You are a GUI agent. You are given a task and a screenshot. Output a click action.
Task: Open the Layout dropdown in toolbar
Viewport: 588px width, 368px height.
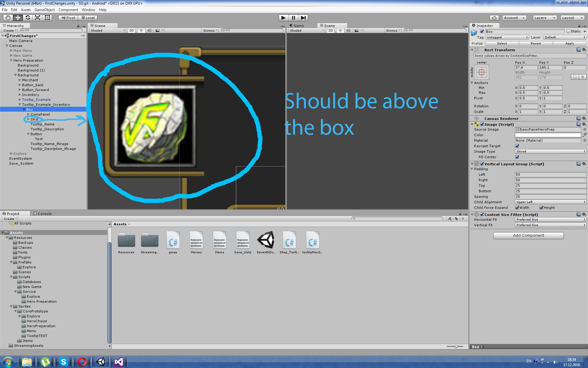click(x=572, y=18)
